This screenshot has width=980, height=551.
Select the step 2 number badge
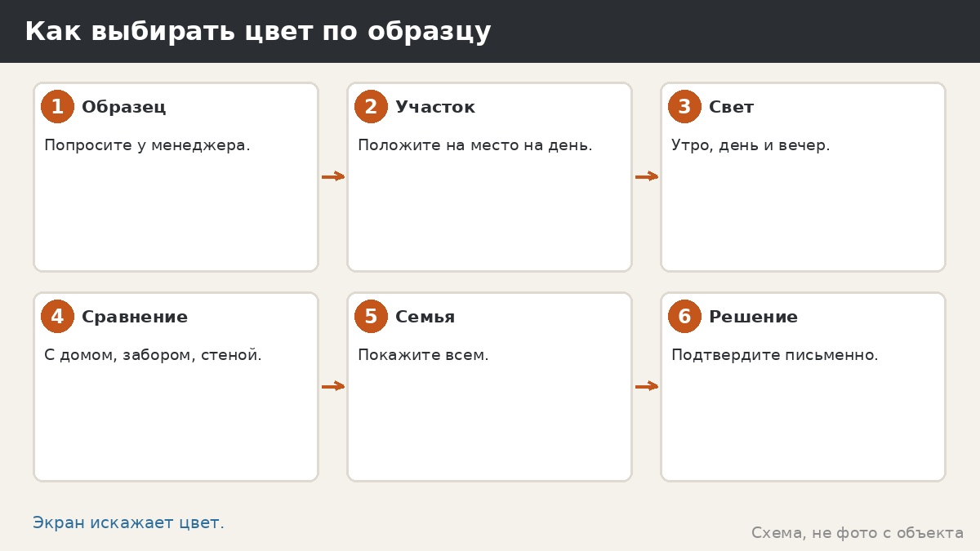[371, 107]
